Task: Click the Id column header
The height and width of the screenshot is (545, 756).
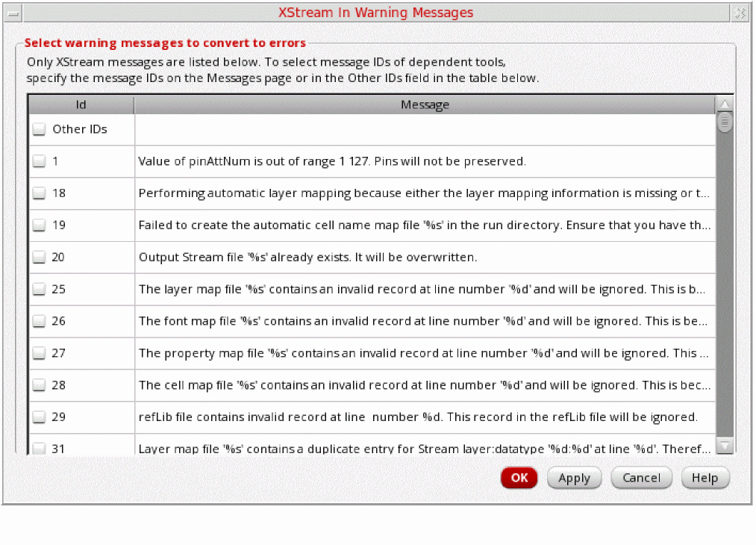Action: [81, 105]
